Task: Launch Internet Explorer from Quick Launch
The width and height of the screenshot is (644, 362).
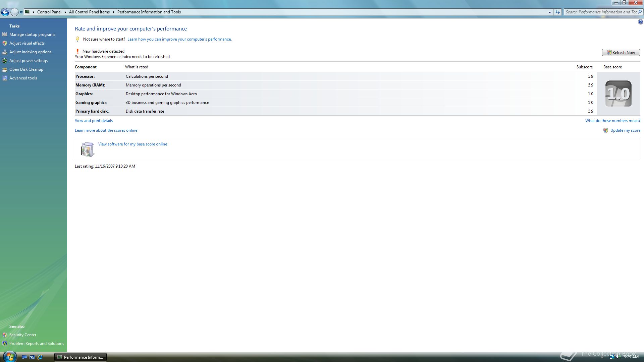Action: click(x=40, y=357)
